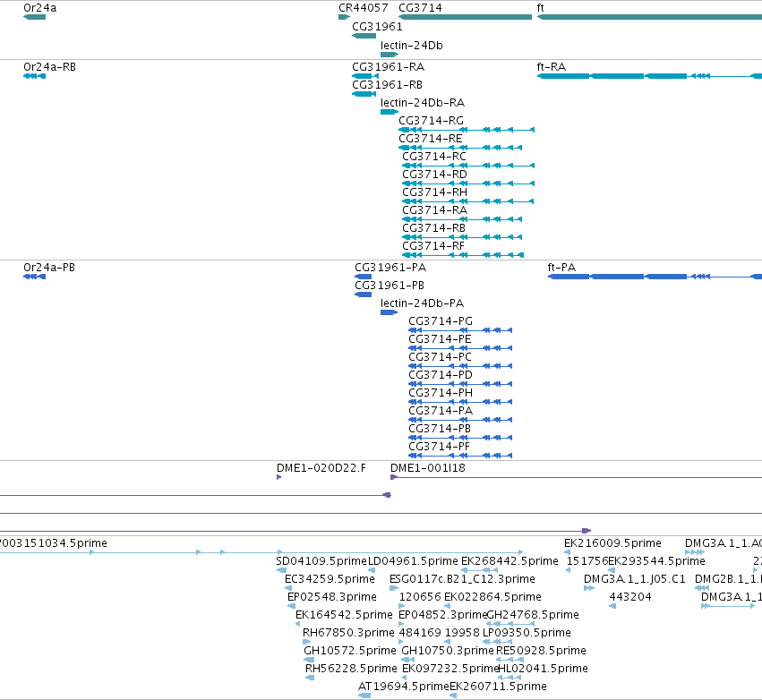This screenshot has height=700, width=762.
Task: Select the DME1-001I18 clone feature
Action: tap(576, 477)
